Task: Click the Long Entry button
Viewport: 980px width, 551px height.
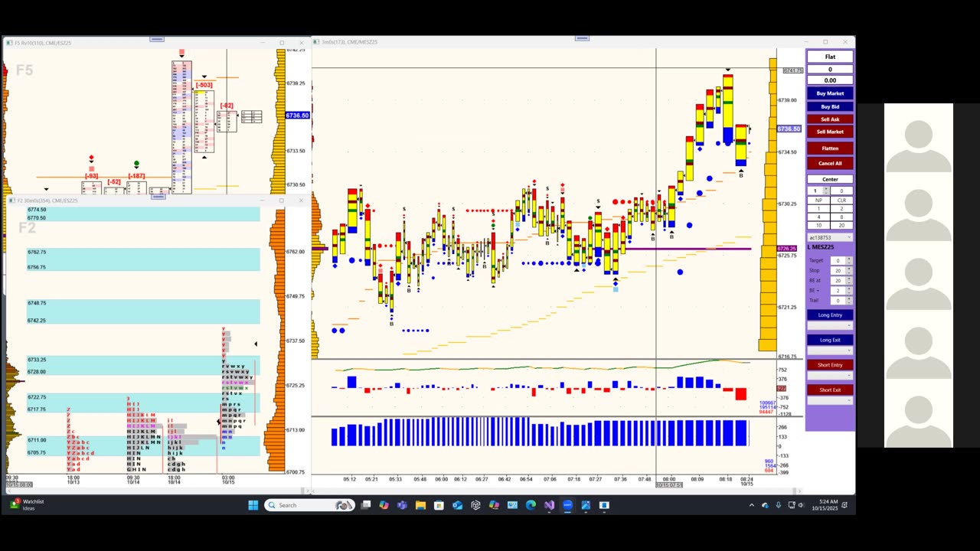Action: 830,315
